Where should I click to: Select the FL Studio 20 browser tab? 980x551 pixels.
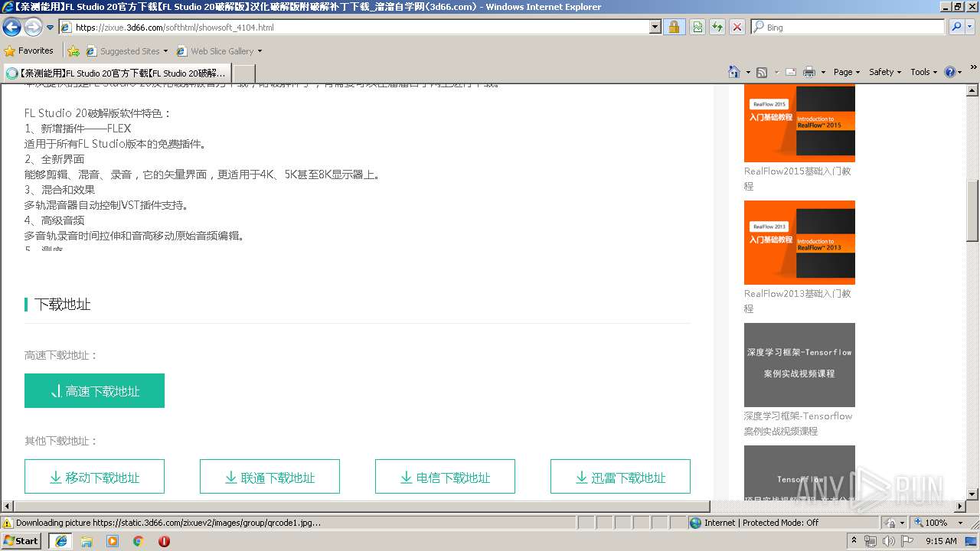point(116,73)
